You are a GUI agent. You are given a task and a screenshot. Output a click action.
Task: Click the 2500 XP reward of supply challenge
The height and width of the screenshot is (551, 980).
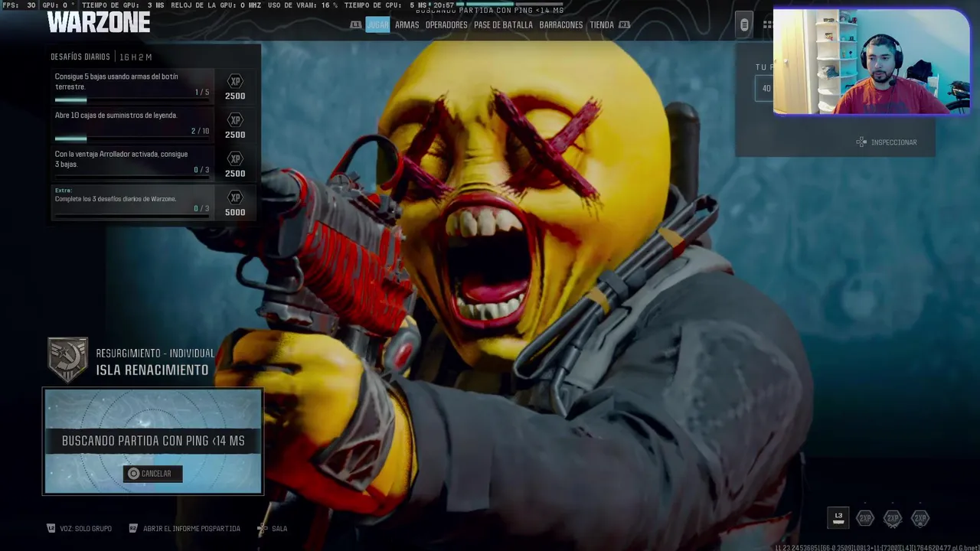tap(235, 135)
